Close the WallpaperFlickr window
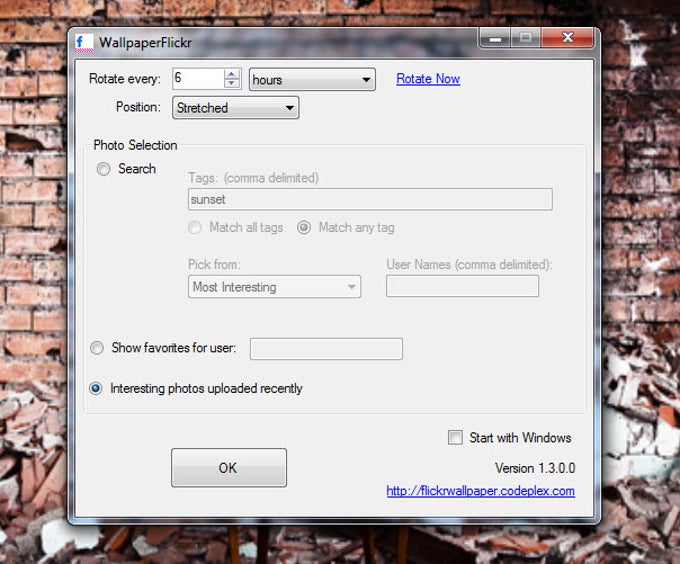 click(567, 38)
